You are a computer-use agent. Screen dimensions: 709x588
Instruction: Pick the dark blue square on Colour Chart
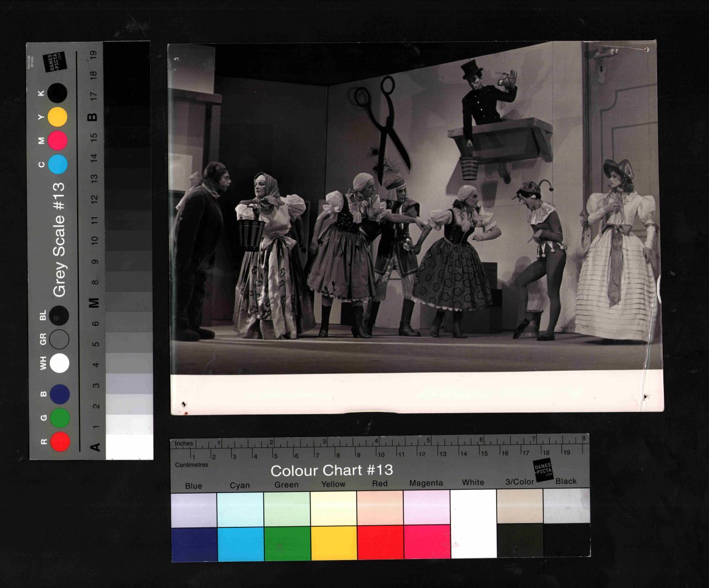[194, 543]
